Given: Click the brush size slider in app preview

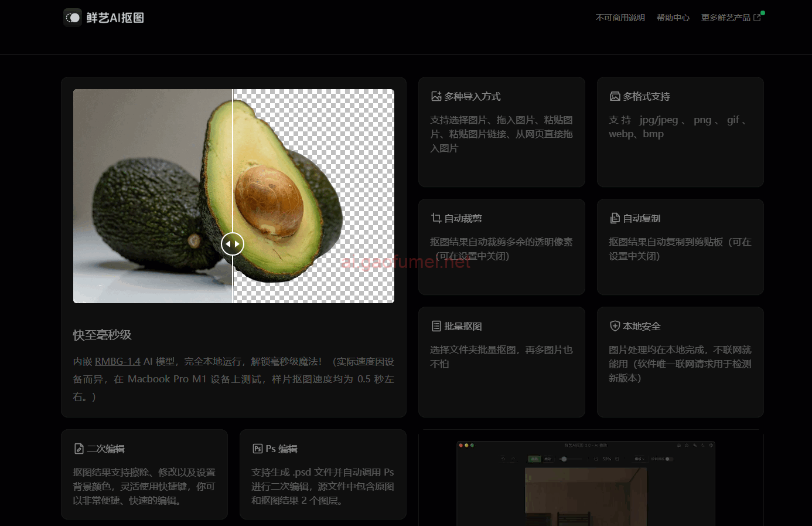Looking at the screenshot, I should [564, 459].
